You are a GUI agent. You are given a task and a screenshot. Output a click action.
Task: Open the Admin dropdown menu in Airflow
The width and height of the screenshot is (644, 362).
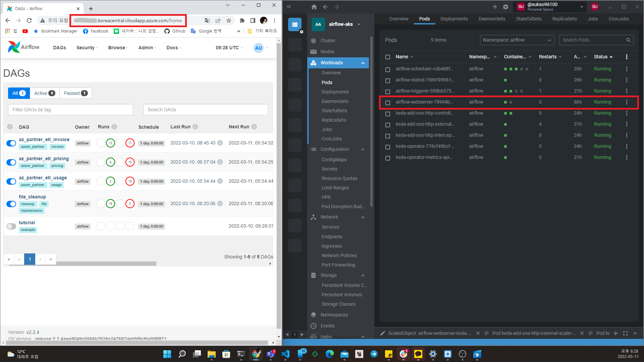coord(147,48)
